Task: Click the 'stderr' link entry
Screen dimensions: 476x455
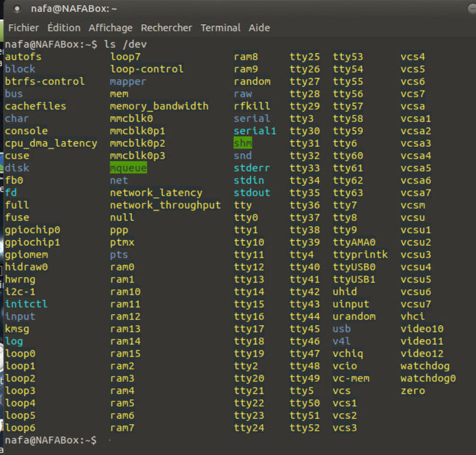Action: (252, 168)
